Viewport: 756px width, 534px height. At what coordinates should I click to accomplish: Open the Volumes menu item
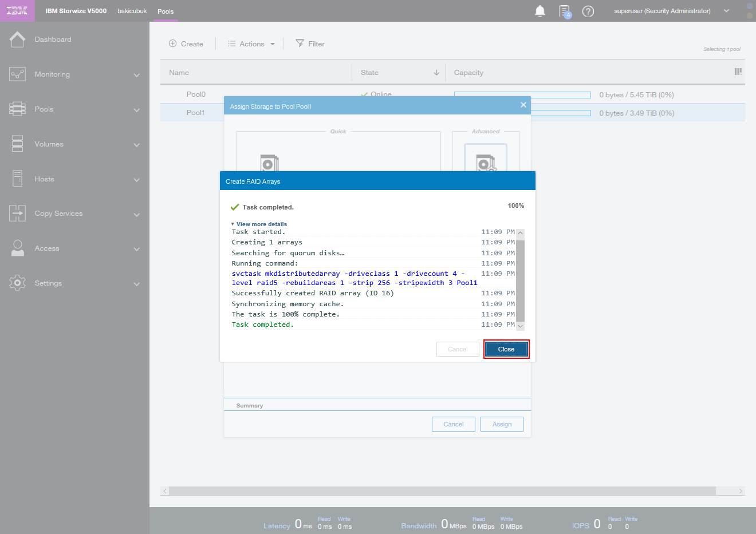pyautogui.click(x=49, y=144)
